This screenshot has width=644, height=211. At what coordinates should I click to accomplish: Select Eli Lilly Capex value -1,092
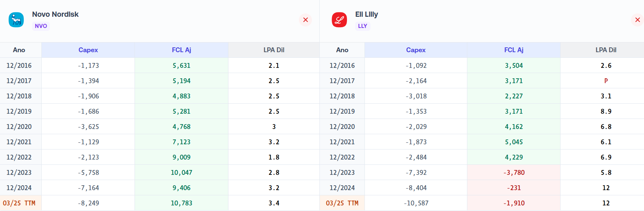416,66
